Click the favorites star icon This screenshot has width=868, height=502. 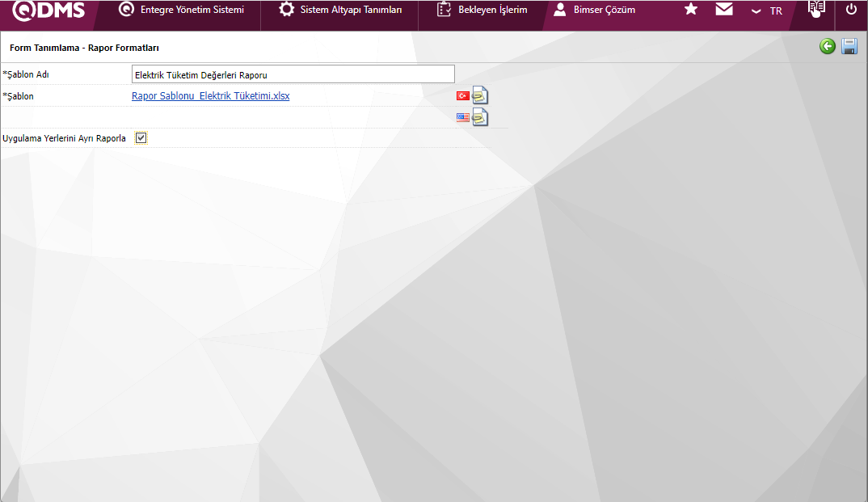pos(691,10)
